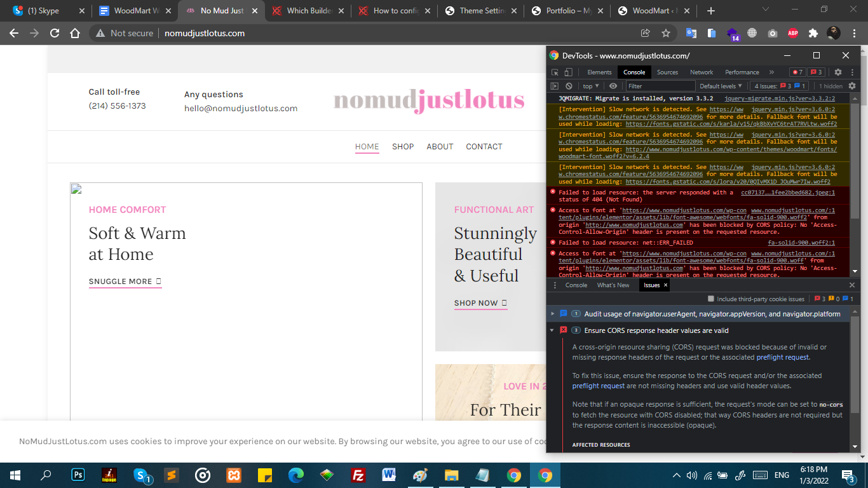Open the Extensions puzzle-piece menu
The image size is (868, 488).
pyautogui.click(x=813, y=33)
